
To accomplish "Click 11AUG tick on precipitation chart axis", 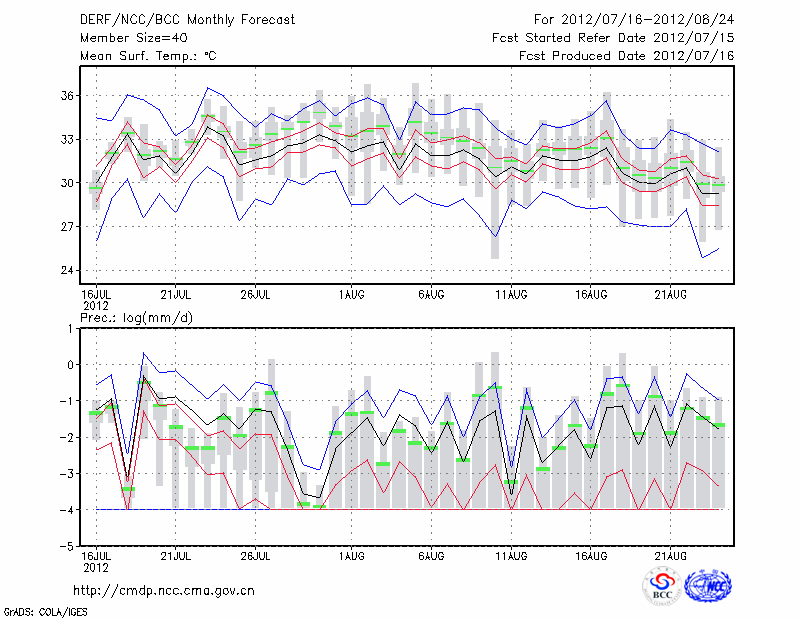I will click(511, 555).
